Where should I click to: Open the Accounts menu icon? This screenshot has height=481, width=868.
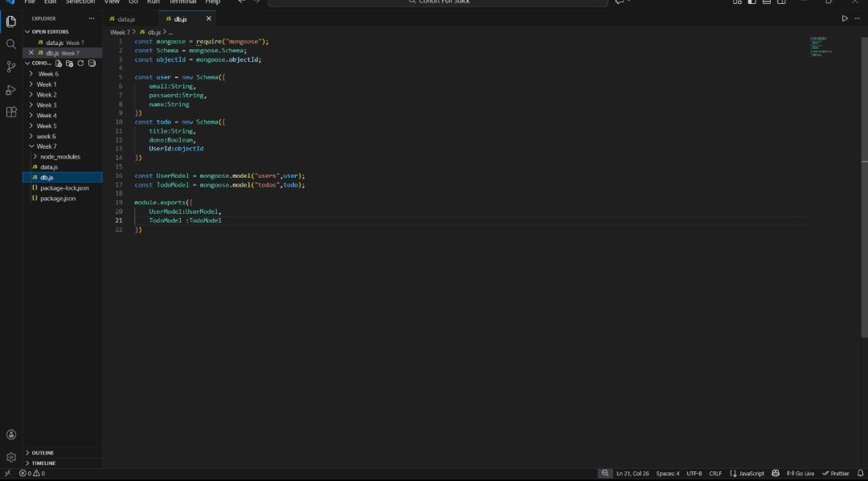11,434
